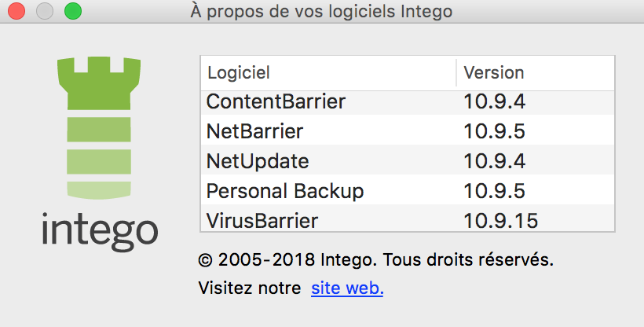The height and width of the screenshot is (327, 644).
Task: Open the site web link
Action: pyautogui.click(x=347, y=288)
